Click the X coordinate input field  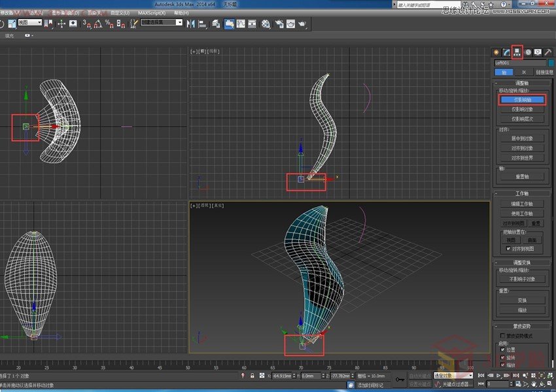(x=283, y=376)
